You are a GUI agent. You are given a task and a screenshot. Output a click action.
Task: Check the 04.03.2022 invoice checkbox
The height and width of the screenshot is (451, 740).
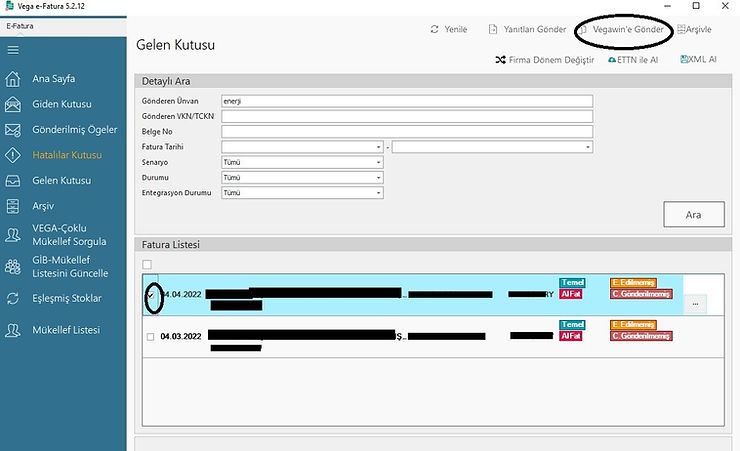(149, 337)
